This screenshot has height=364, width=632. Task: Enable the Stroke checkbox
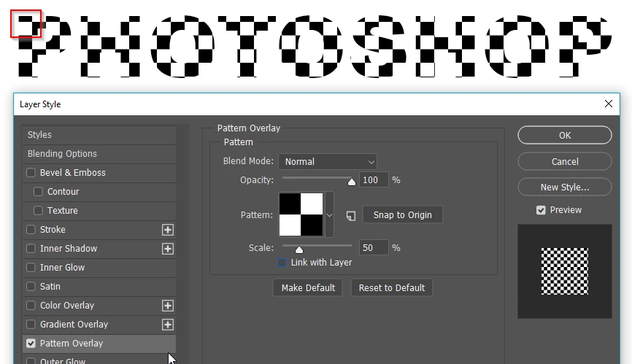tap(31, 230)
